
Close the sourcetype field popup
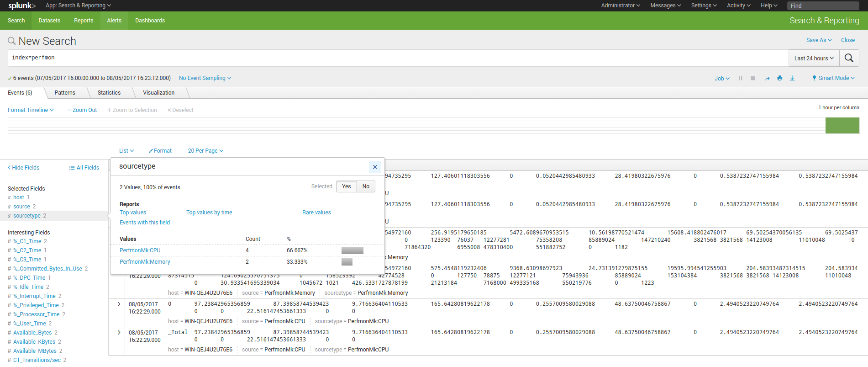375,167
